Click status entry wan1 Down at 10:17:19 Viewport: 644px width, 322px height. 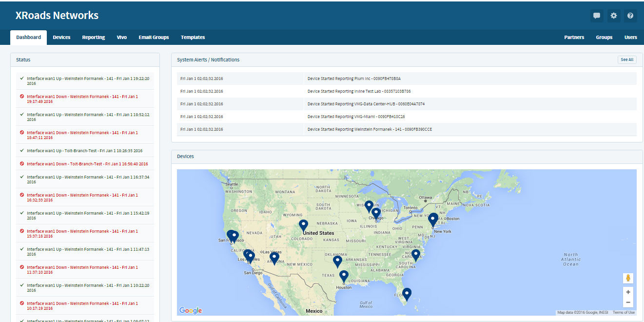click(85, 305)
